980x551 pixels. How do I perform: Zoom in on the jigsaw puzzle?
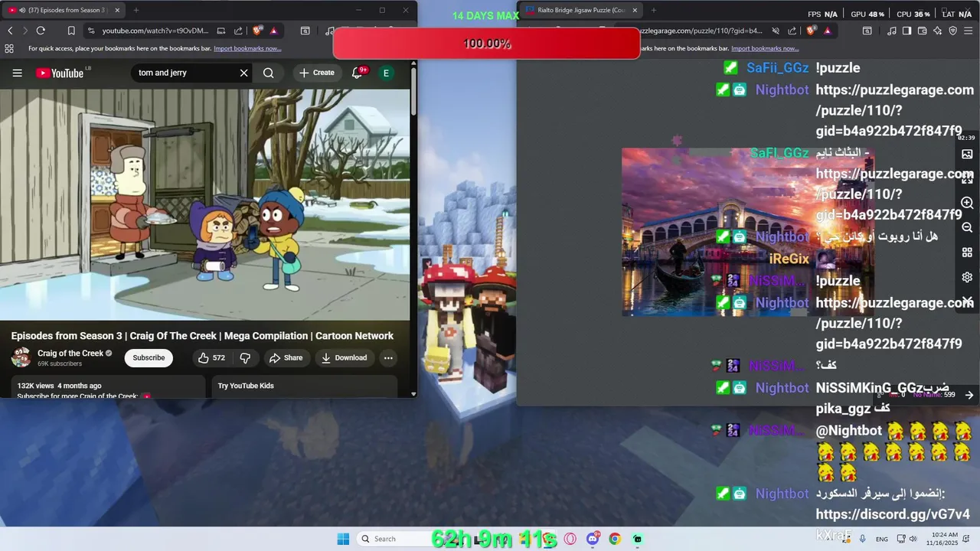[967, 203]
